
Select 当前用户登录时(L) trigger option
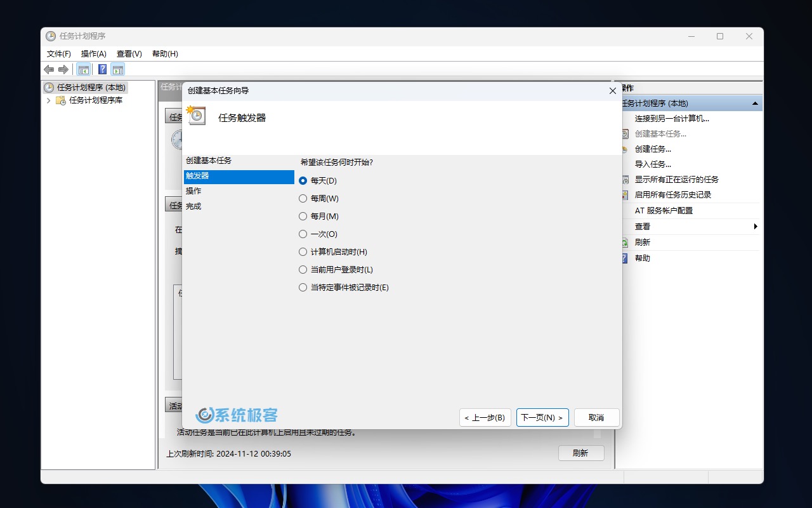[x=336, y=270]
